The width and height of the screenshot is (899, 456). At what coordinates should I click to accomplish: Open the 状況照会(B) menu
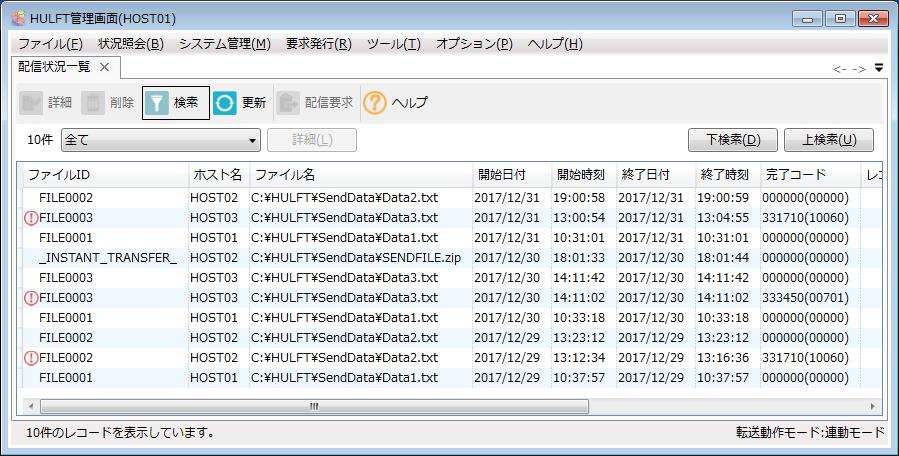[131, 44]
